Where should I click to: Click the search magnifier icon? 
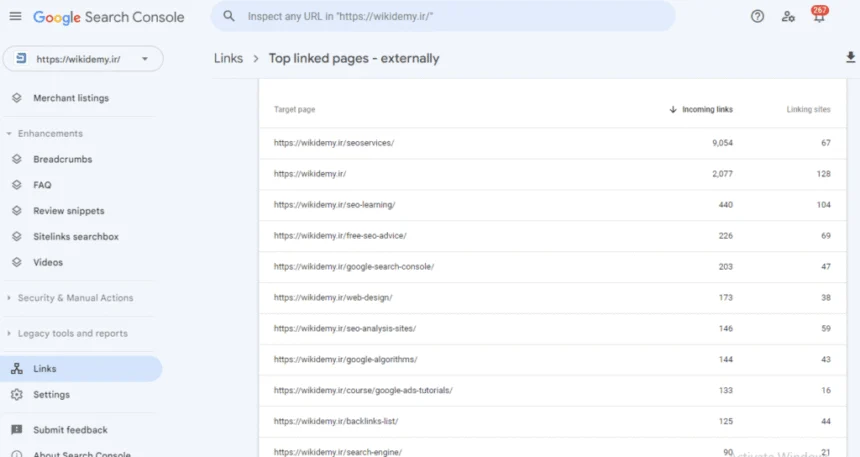pyautogui.click(x=229, y=16)
